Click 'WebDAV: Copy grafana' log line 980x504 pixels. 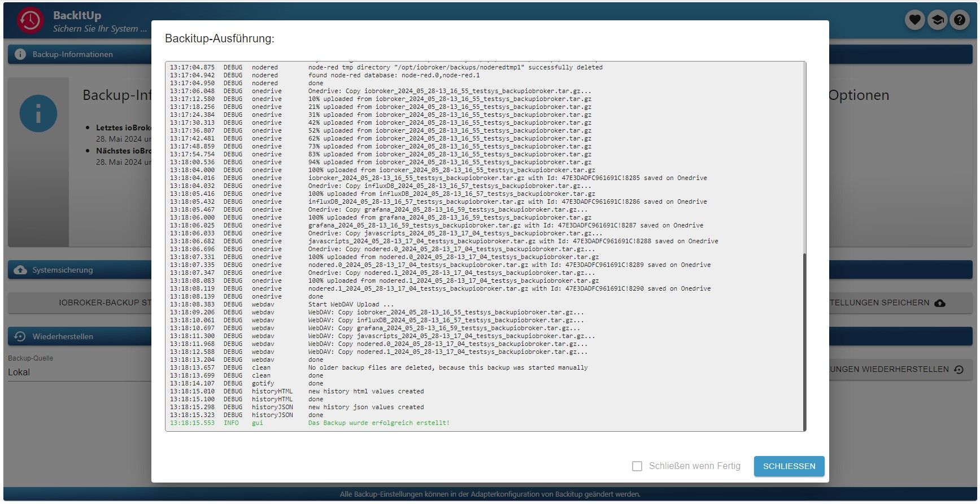(x=443, y=328)
